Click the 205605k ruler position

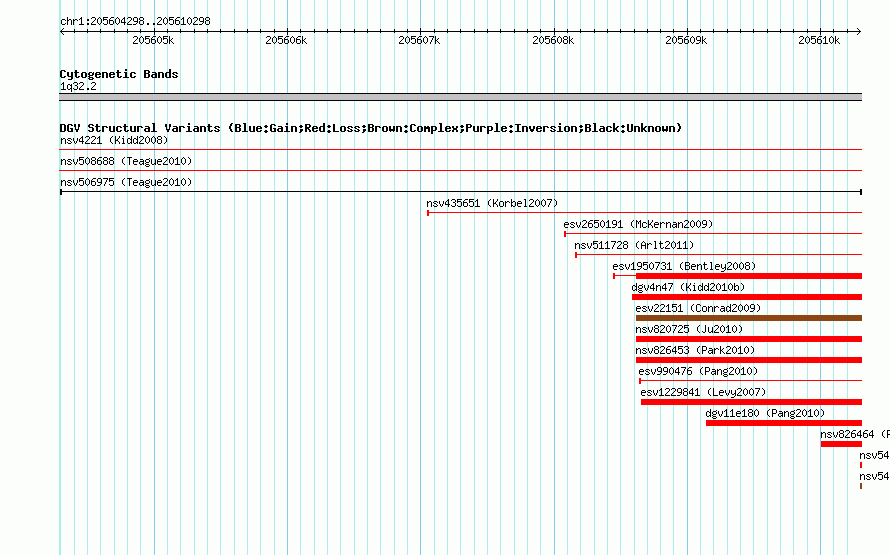click(153, 40)
